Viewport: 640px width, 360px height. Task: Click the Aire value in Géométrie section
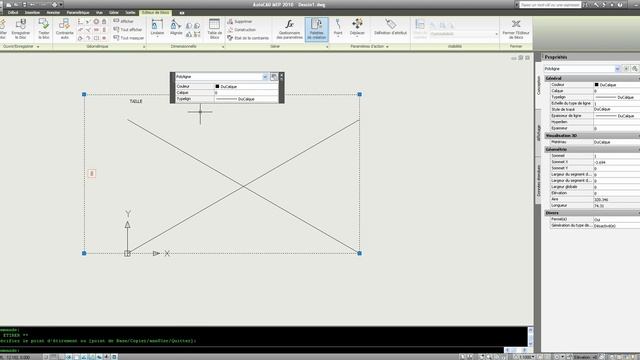click(x=616, y=200)
